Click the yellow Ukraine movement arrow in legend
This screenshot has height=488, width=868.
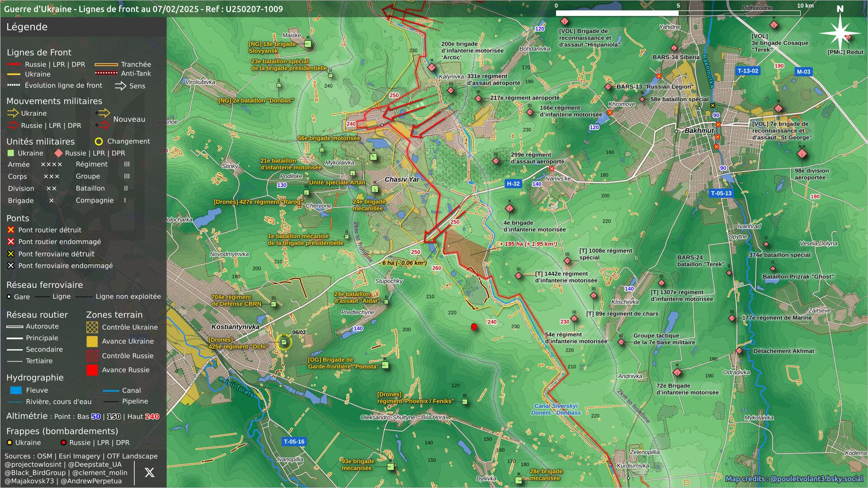tap(13, 113)
